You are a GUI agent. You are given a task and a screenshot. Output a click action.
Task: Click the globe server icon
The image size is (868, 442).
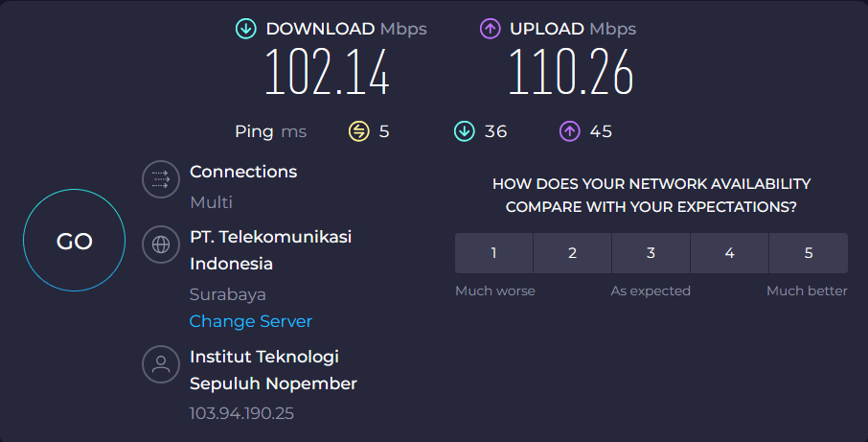(x=161, y=244)
